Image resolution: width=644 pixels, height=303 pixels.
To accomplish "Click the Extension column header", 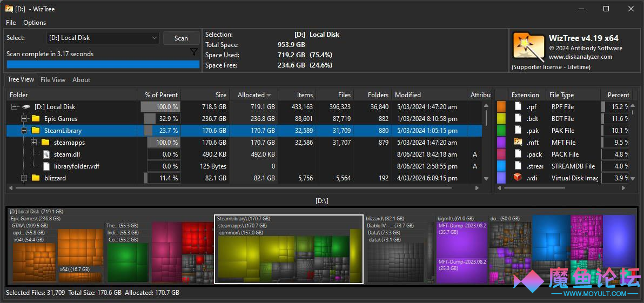I will click(x=527, y=95).
